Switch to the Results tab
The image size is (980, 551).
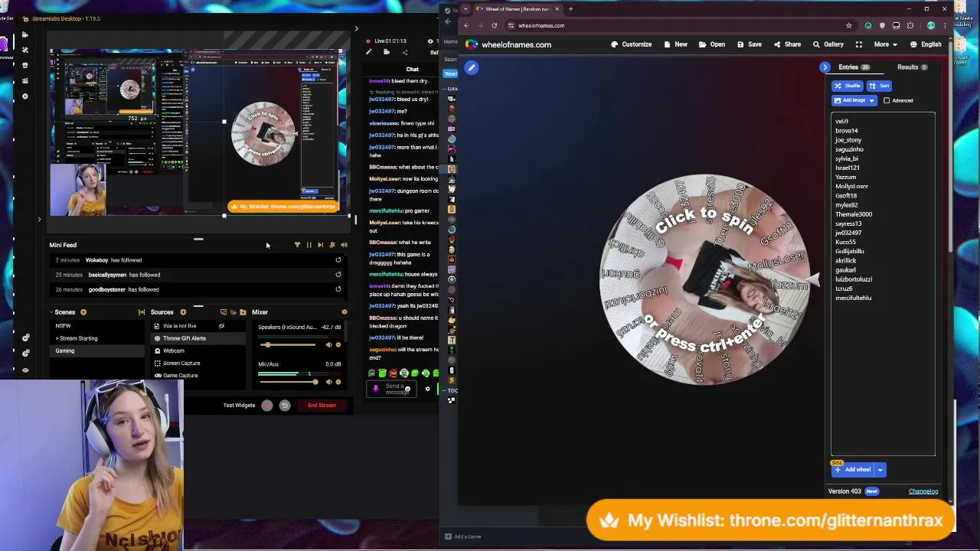912,67
